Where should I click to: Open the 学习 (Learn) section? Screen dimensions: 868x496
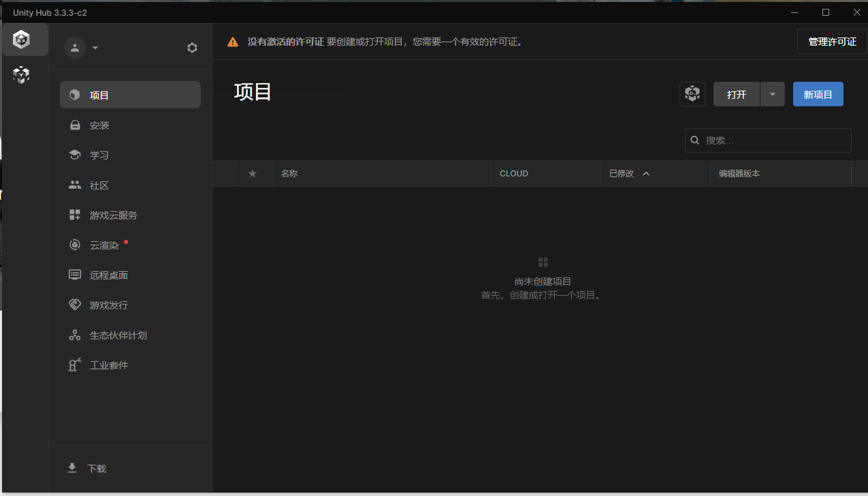point(99,155)
